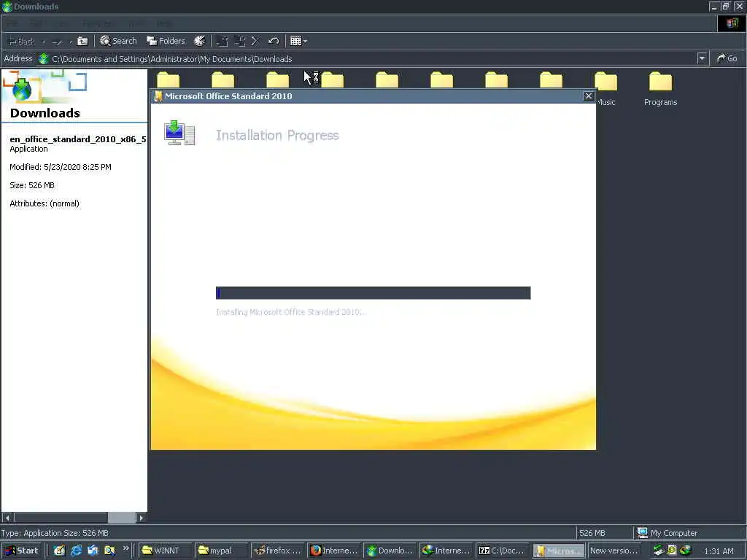Click the first Quick Launch icon after Start
This screenshot has height=560, width=747.
coord(59,551)
